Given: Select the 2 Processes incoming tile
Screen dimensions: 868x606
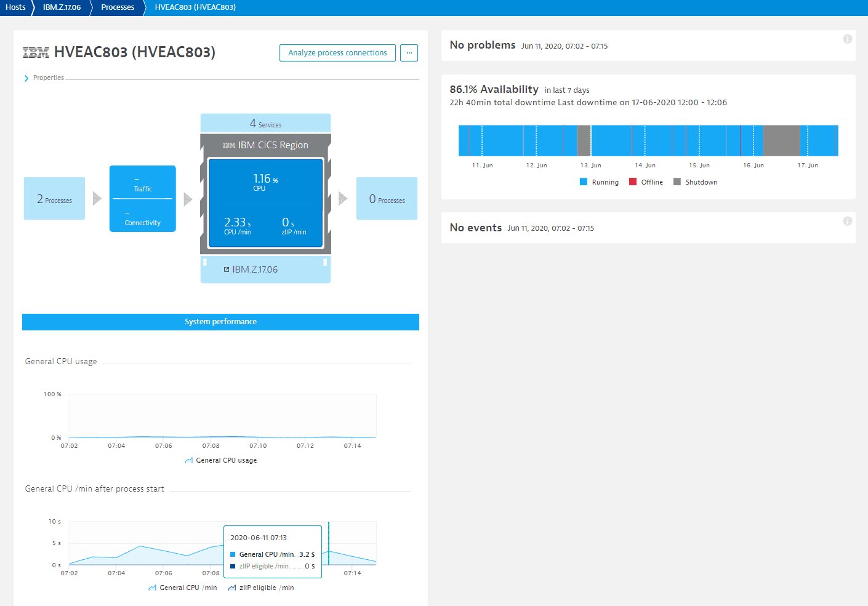Looking at the screenshot, I should (x=54, y=199).
